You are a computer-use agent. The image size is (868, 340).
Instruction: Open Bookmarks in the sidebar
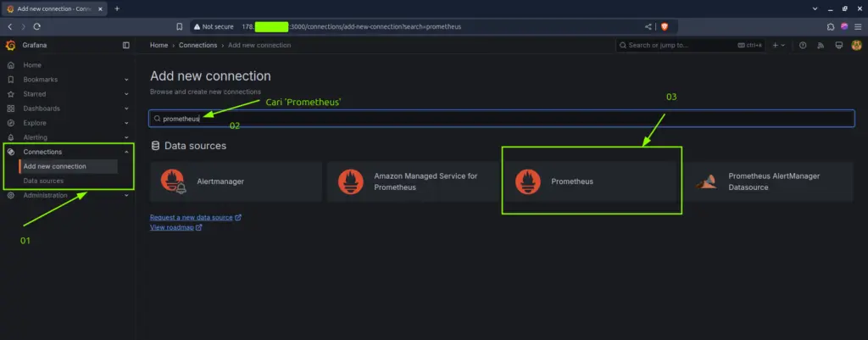(x=41, y=79)
